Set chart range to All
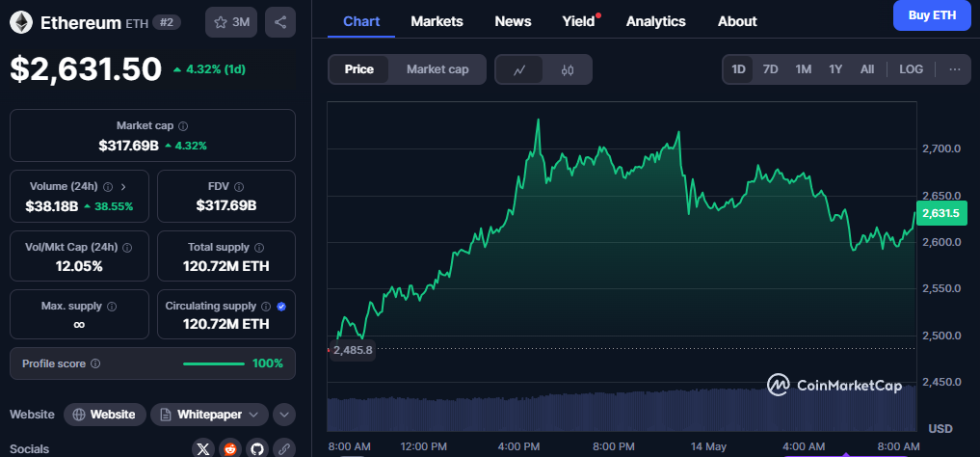 (x=867, y=69)
